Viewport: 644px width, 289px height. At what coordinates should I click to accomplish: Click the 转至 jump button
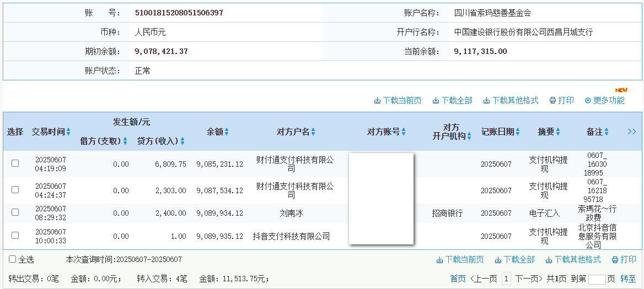tap(628, 279)
